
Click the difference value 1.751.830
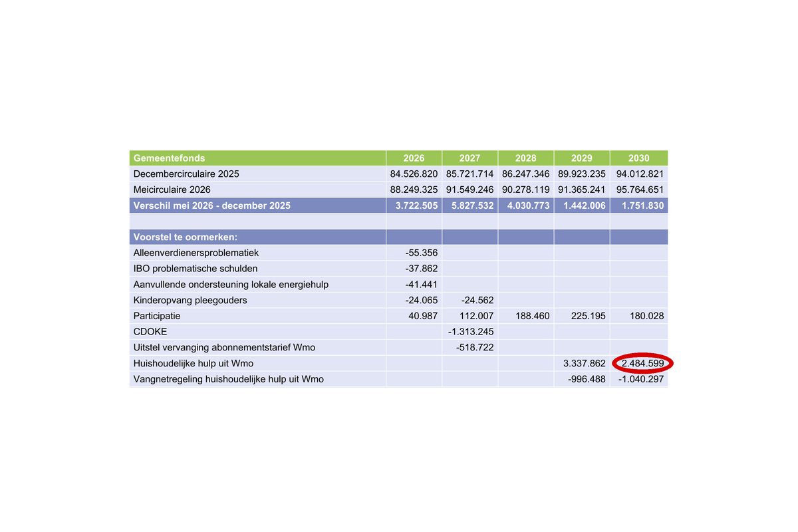(x=642, y=206)
